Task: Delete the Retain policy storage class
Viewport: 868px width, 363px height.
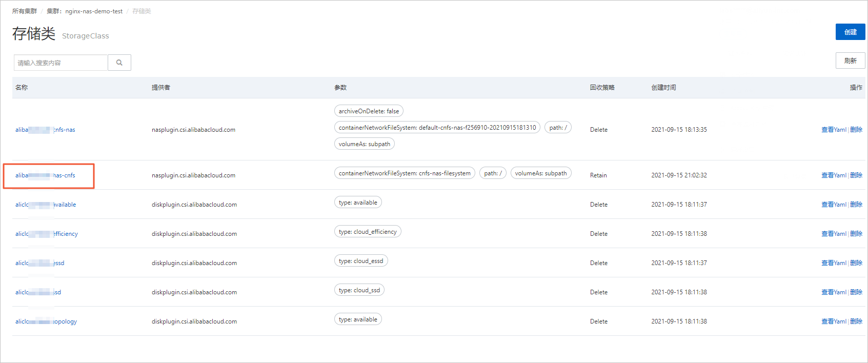Action: point(856,175)
